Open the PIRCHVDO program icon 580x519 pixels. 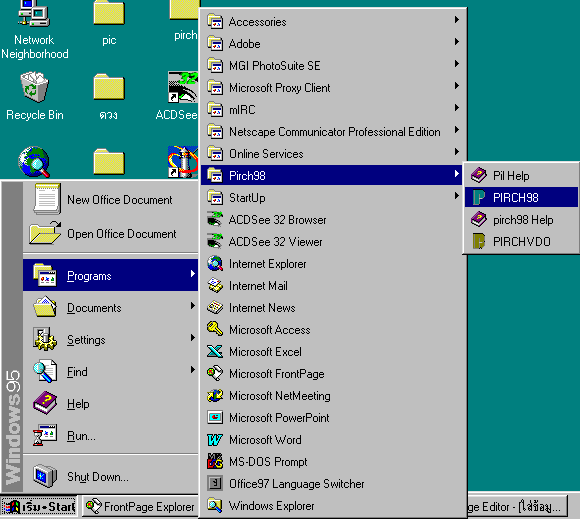479,242
